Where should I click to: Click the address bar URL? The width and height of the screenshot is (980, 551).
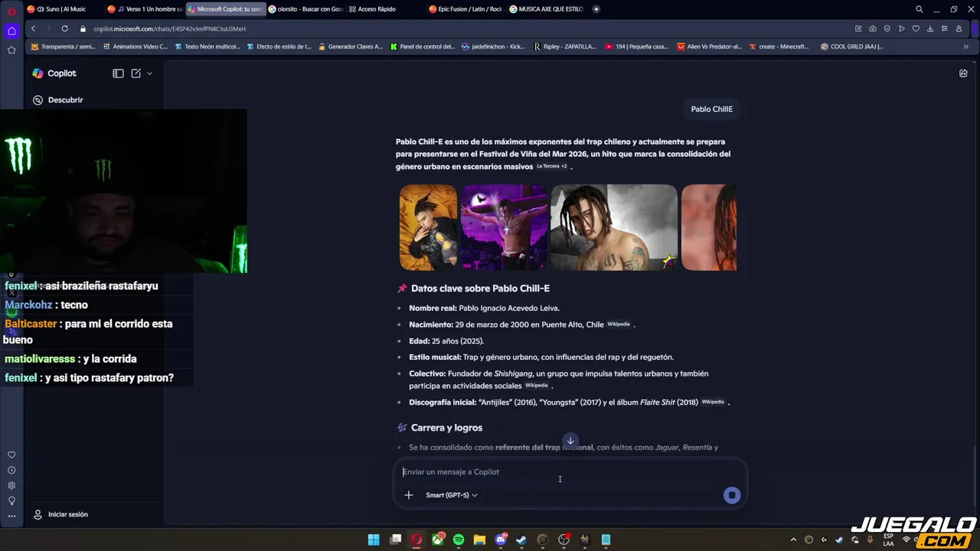tap(169, 29)
